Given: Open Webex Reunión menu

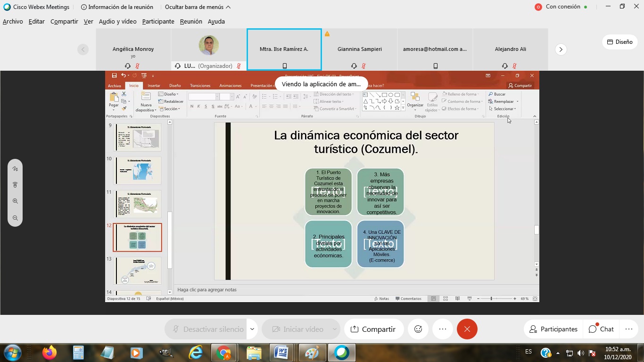Looking at the screenshot, I should point(191,22).
